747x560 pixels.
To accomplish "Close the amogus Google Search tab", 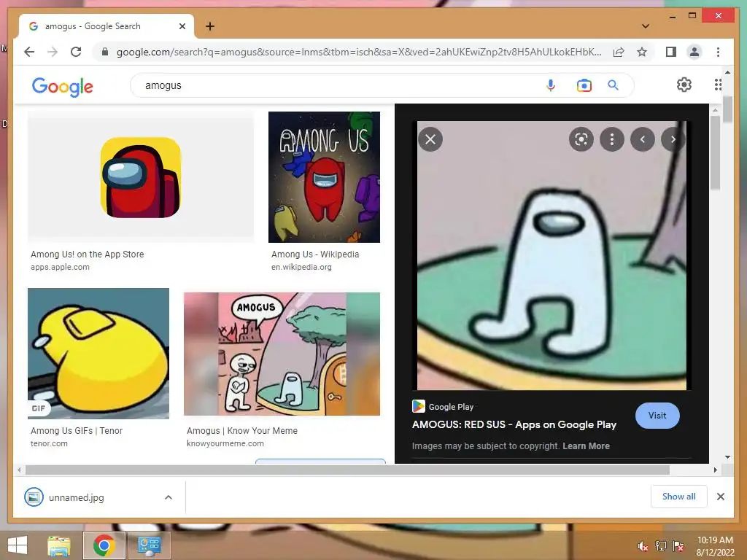I will [182, 26].
